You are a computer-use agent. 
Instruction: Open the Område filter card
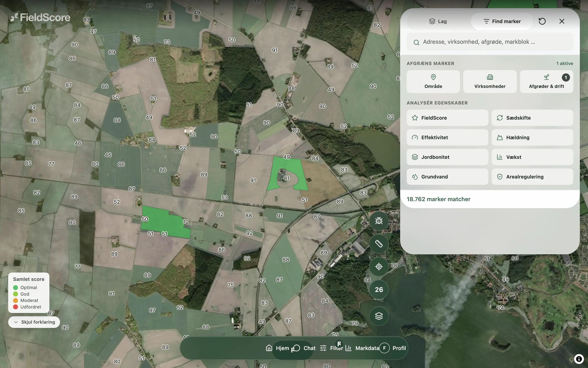[433, 82]
